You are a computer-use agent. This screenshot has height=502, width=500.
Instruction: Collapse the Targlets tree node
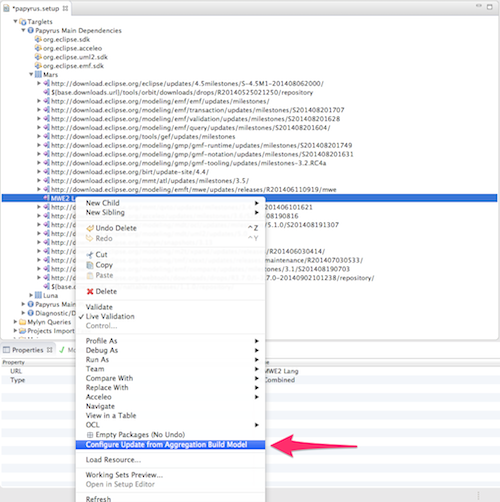click(15, 21)
